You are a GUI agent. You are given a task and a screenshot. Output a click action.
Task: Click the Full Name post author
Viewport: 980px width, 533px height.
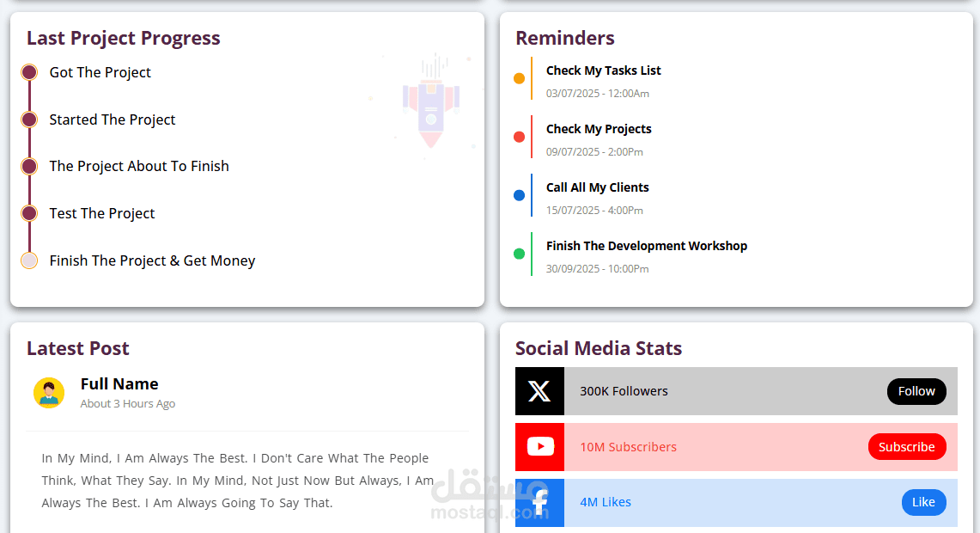[119, 384]
